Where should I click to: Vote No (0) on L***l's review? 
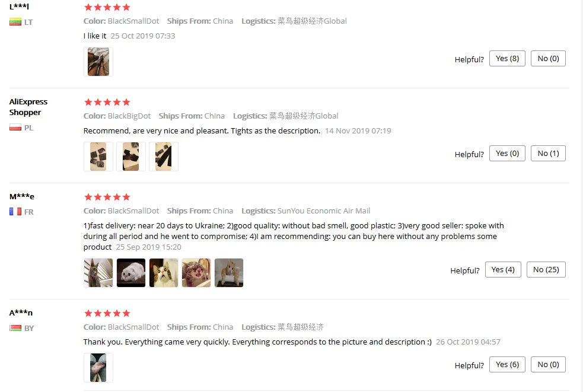(x=548, y=58)
